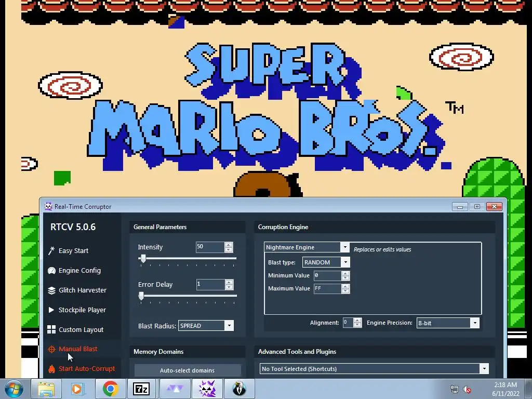Click the muted volume tray icon
This screenshot has height=399, width=532.
click(467, 389)
